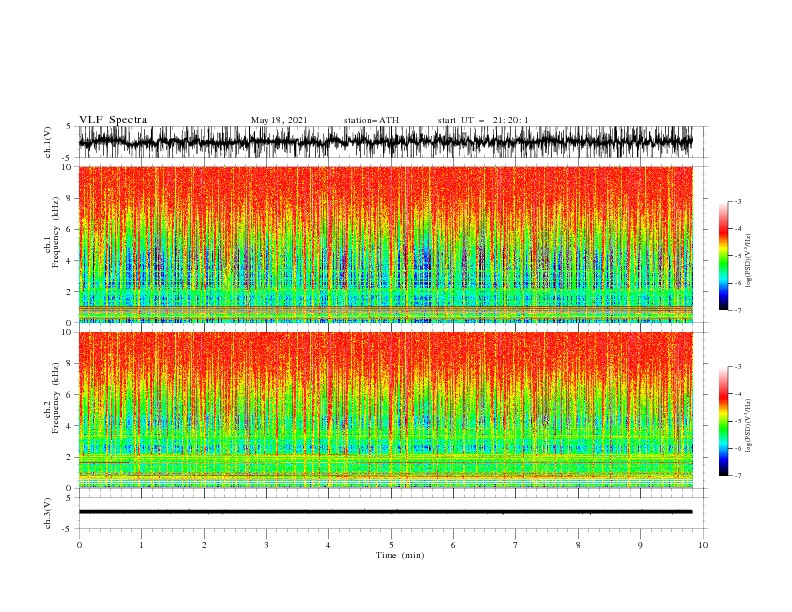Click the '-7' value on the lower colorbar

pos(737,476)
